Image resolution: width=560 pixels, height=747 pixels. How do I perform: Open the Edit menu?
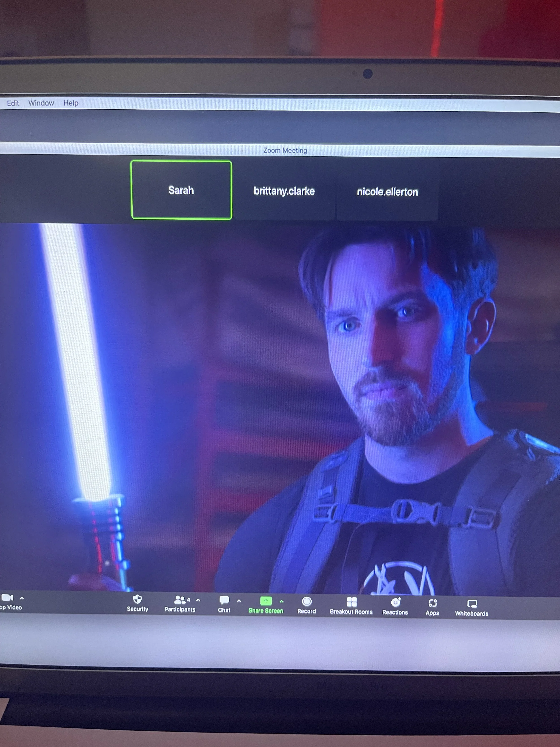(13, 103)
